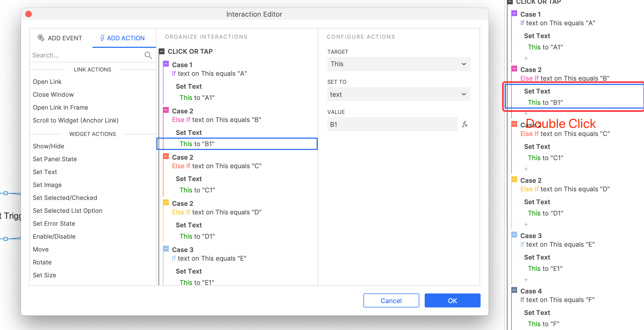The height and width of the screenshot is (330, 644).
Task: Click the fx formula icon beside the value field
Action: 464,124
